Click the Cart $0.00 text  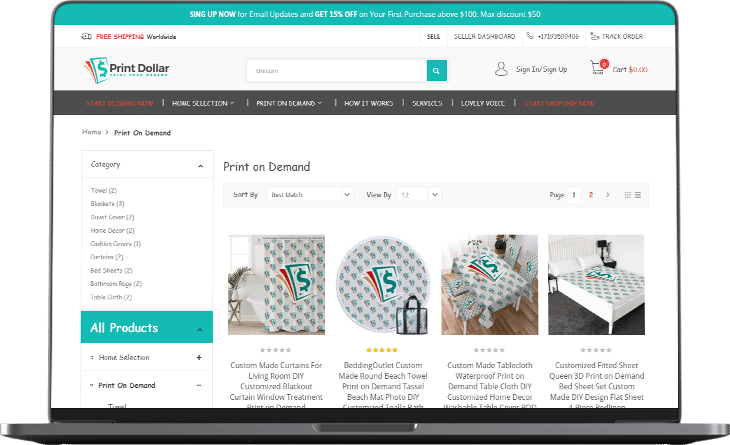pyautogui.click(x=630, y=69)
